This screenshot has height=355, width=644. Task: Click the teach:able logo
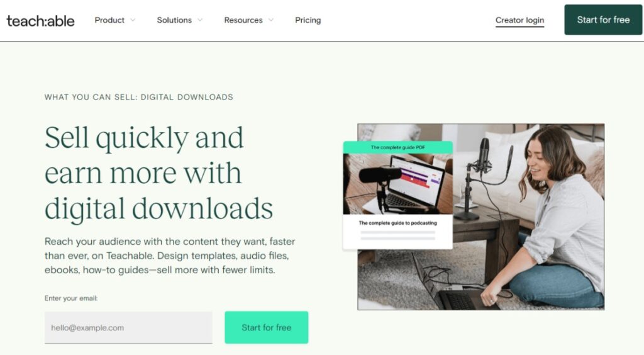tap(40, 21)
